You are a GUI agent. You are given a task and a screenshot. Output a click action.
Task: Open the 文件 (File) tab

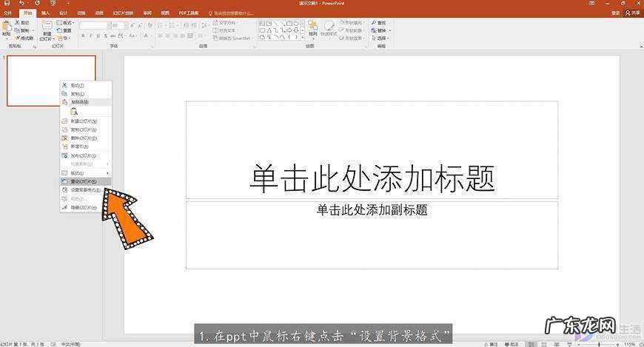point(8,13)
